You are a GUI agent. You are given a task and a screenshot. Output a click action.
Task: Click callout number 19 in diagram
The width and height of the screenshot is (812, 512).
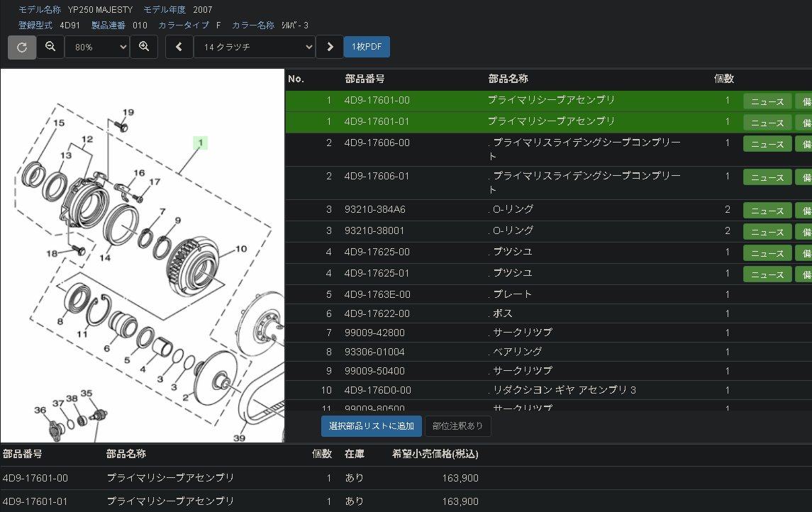[128, 112]
